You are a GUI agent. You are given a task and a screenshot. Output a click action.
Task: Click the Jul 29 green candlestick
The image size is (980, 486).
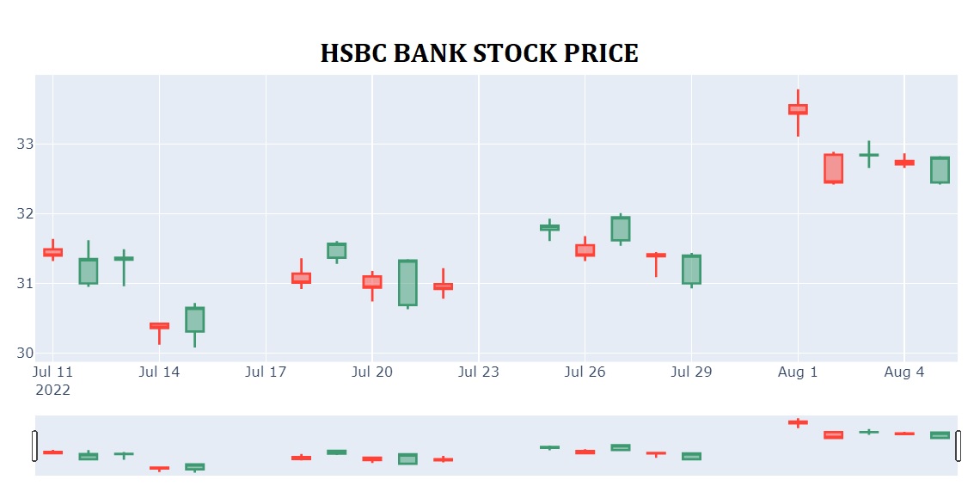[691, 269]
